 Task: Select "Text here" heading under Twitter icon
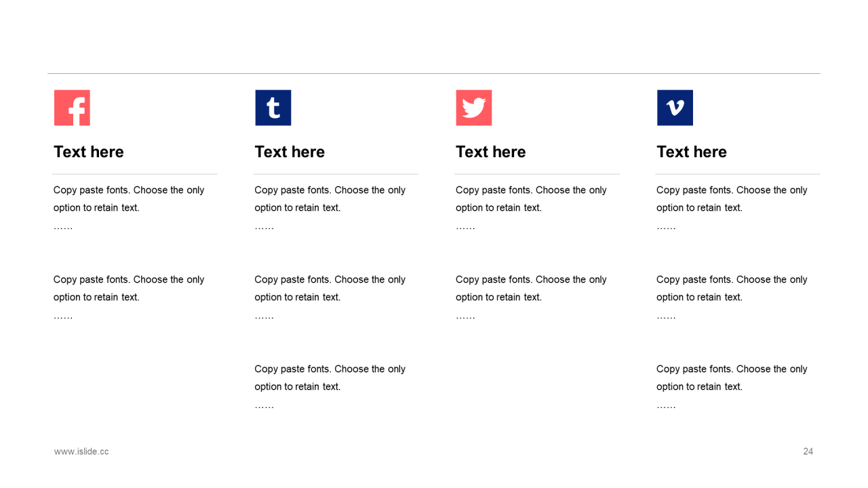point(491,152)
